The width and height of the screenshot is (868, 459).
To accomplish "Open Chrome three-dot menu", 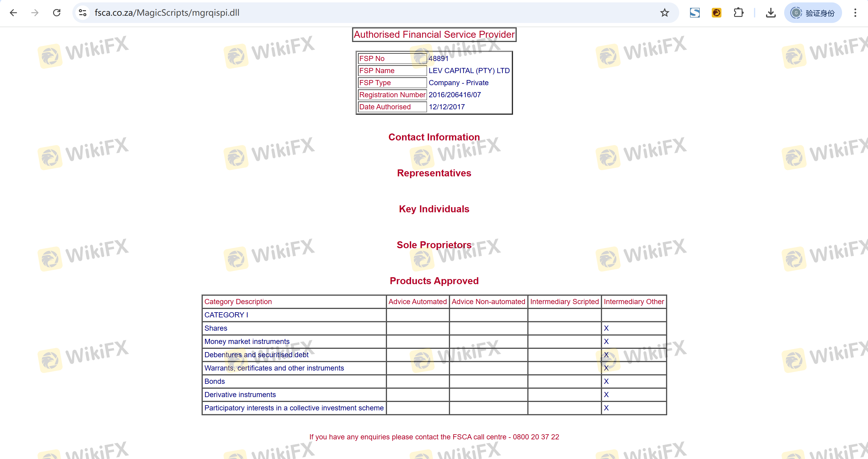I will [x=855, y=13].
